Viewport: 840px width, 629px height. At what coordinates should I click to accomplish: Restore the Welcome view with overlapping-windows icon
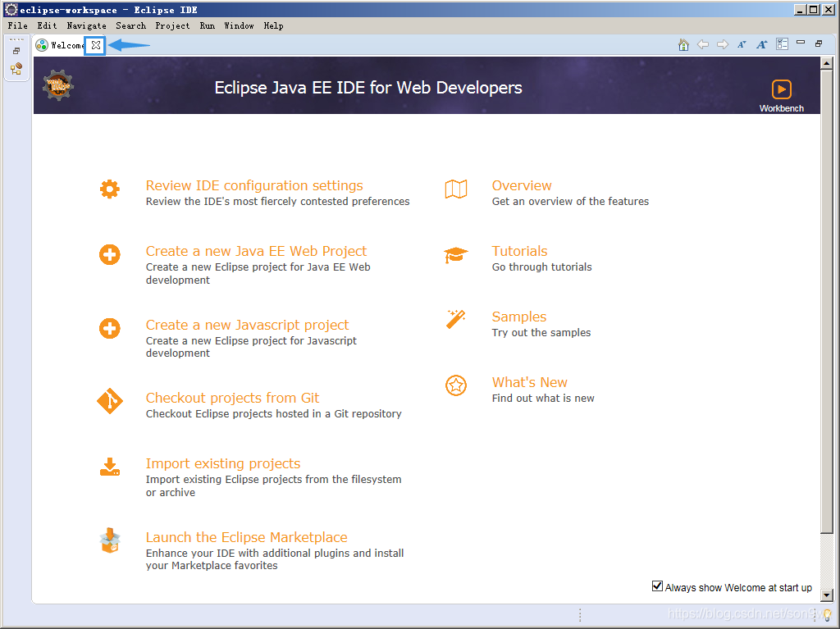(819, 43)
